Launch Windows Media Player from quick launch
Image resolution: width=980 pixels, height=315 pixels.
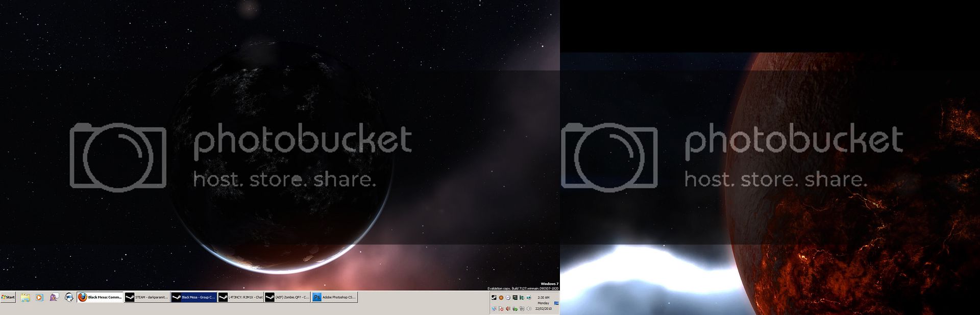tap(39, 297)
